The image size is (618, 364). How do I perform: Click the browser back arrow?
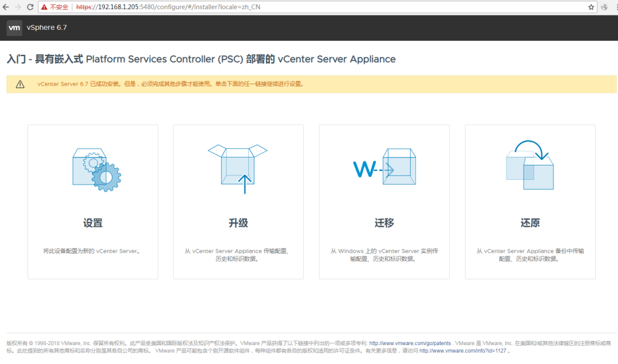(x=6, y=7)
